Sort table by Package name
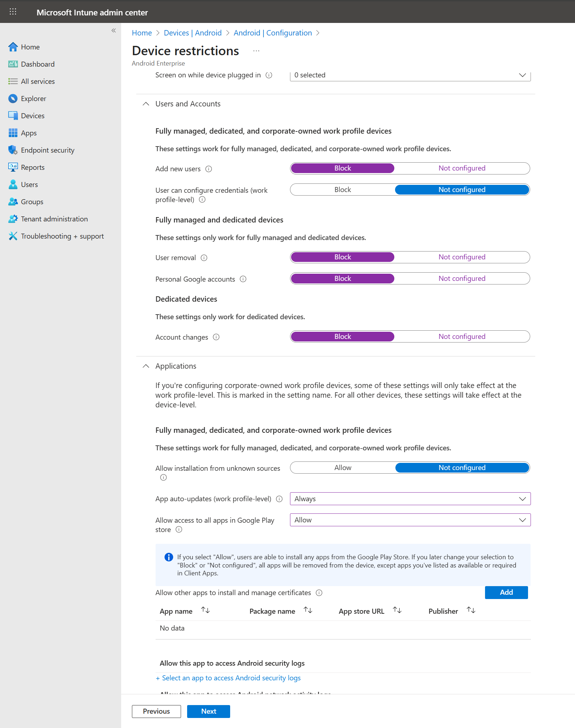The image size is (575, 728). point(308,610)
